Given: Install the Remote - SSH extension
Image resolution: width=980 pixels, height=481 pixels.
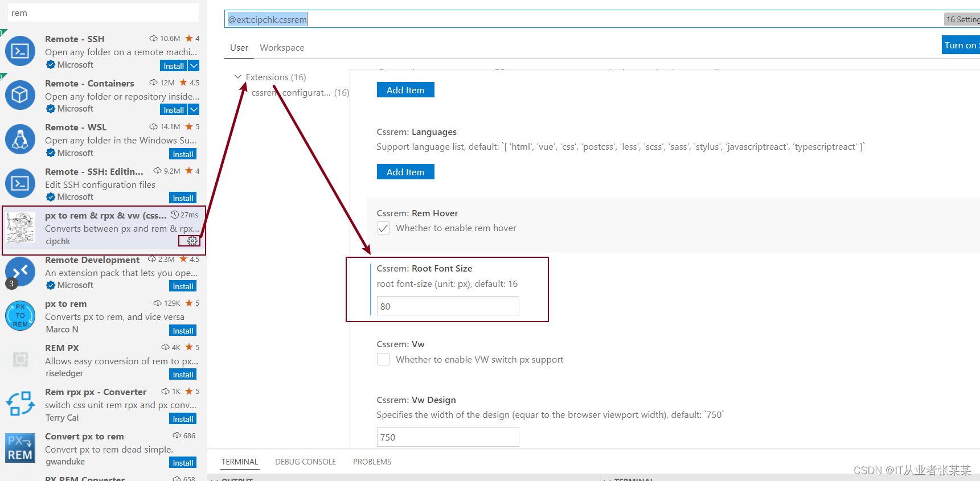Looking at the screenshot, I should pyautogui.click(x=174, y=65).
